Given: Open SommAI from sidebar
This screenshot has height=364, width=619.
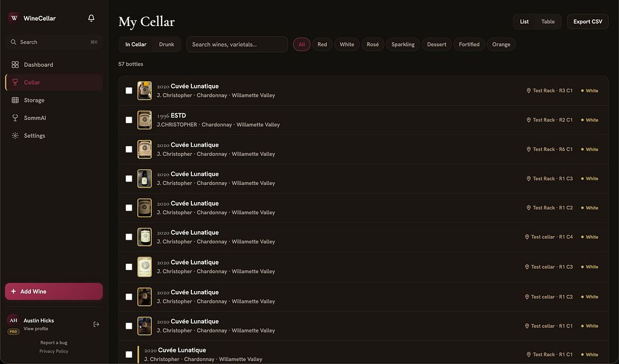Looking at the screenshot, I should pos(53,118).
